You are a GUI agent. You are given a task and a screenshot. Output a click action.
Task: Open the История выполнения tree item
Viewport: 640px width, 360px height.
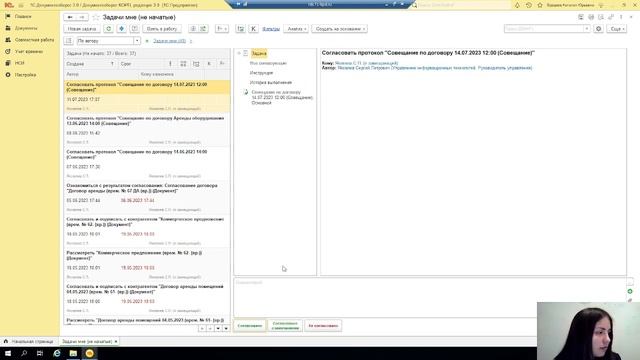coord(271,82)
